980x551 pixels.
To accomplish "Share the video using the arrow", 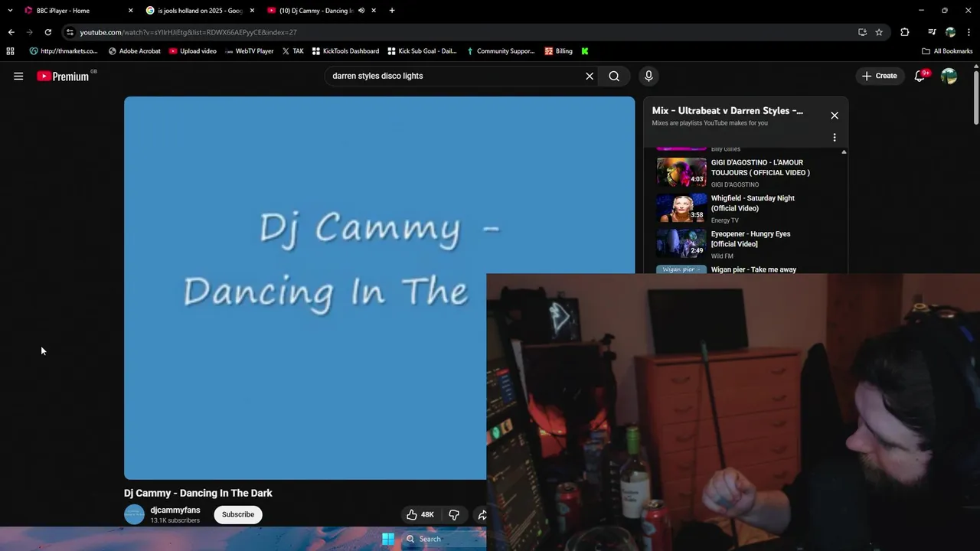I will [x=482, y=514].
